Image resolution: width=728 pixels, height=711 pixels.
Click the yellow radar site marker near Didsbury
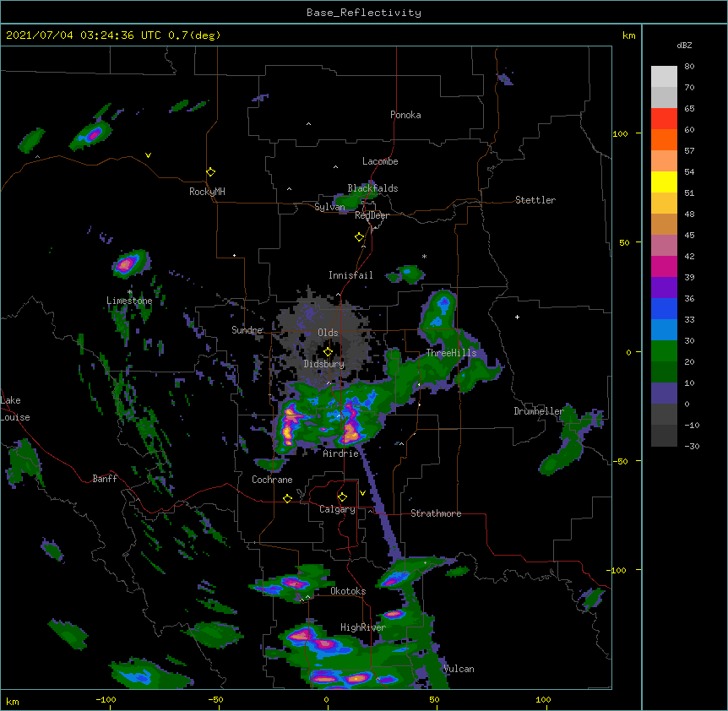click(328, 352)
